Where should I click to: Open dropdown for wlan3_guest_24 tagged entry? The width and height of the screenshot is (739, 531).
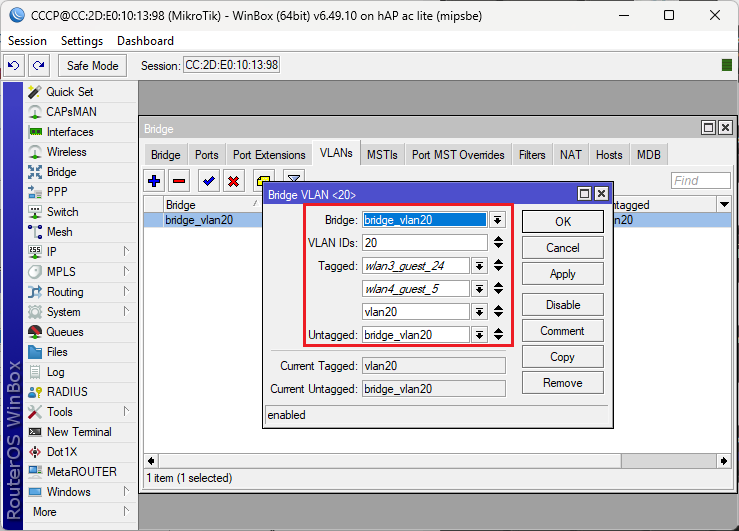(x=479, y=266)
